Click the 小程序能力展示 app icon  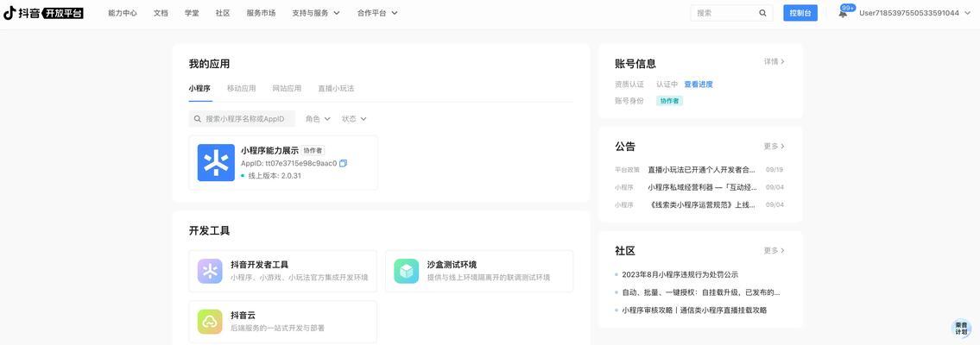click(x=216, y=163)
